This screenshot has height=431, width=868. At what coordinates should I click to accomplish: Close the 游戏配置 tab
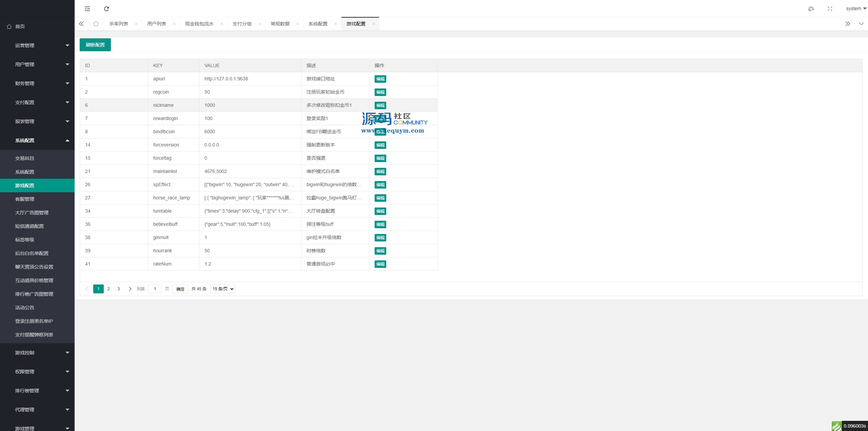[x=373, y=24]
